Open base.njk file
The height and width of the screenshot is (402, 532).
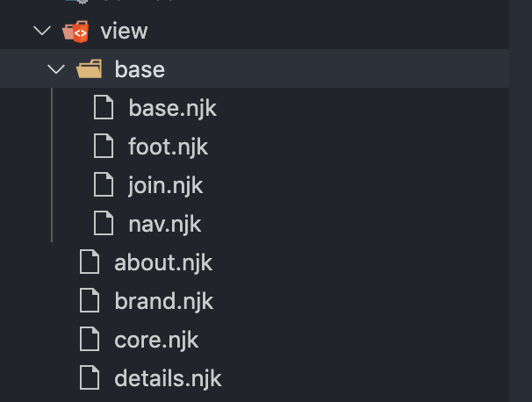[x=172, y=109]
